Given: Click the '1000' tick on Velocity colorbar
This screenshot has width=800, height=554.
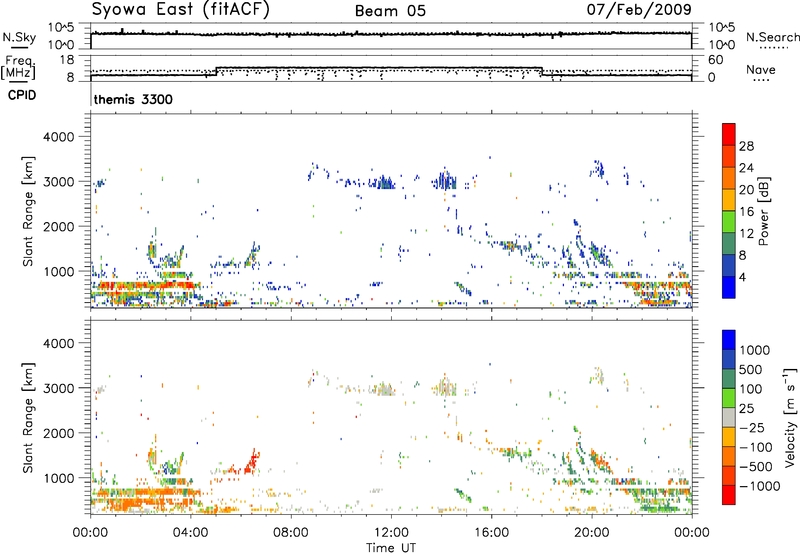Looking at the screenshot, I should pos(755,350).
